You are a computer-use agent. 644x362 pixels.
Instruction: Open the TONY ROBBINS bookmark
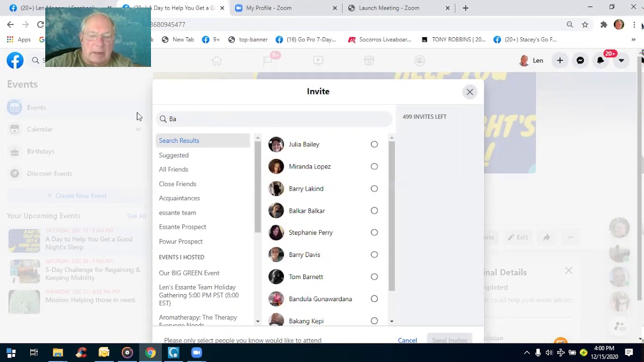[453, 40]
